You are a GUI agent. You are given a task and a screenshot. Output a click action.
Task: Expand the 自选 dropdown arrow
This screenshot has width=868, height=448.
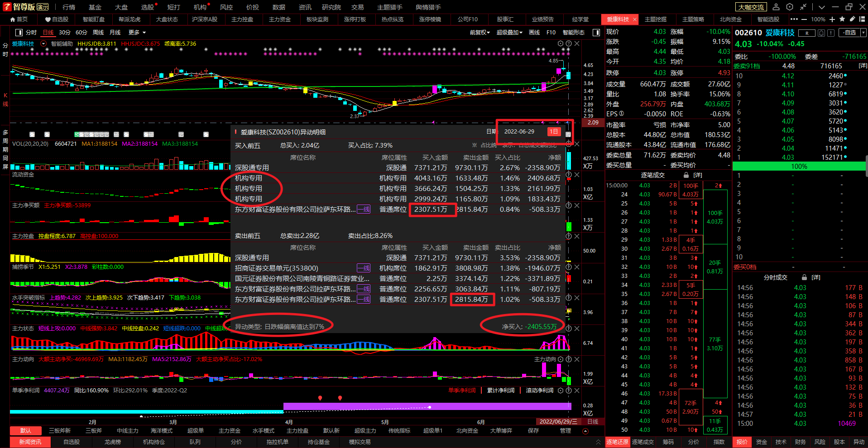point(863,33)
